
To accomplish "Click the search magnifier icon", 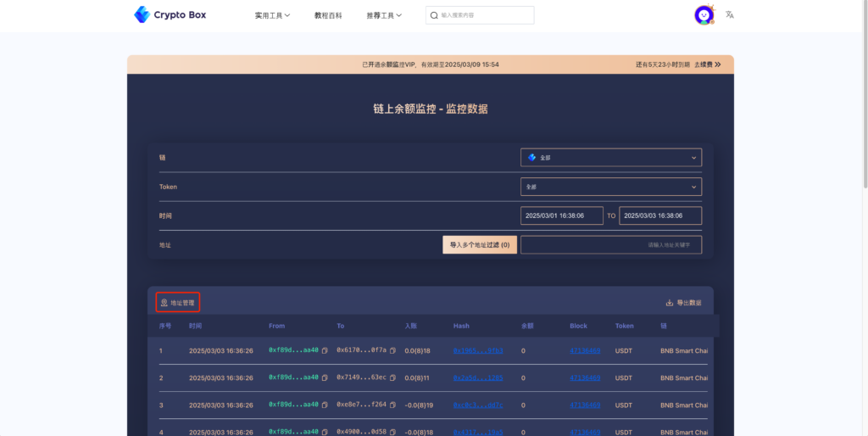I will coord(434,15).
